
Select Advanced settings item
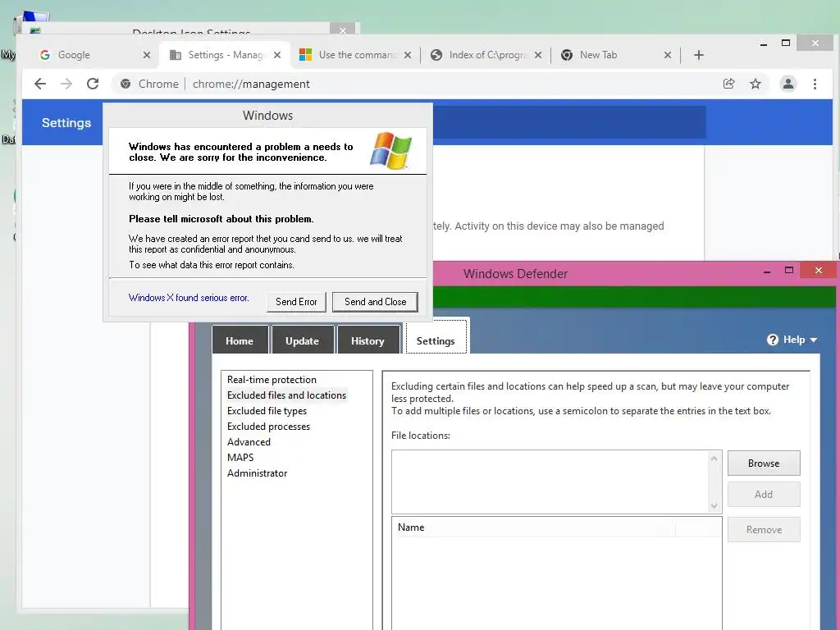pos(249,442)
